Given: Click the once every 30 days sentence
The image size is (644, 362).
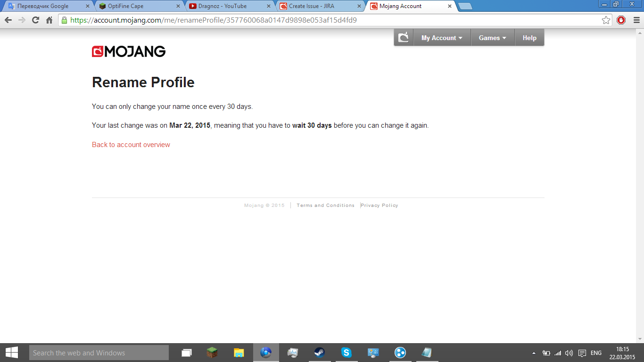Looking at the screenshot, I should point(173,107).
